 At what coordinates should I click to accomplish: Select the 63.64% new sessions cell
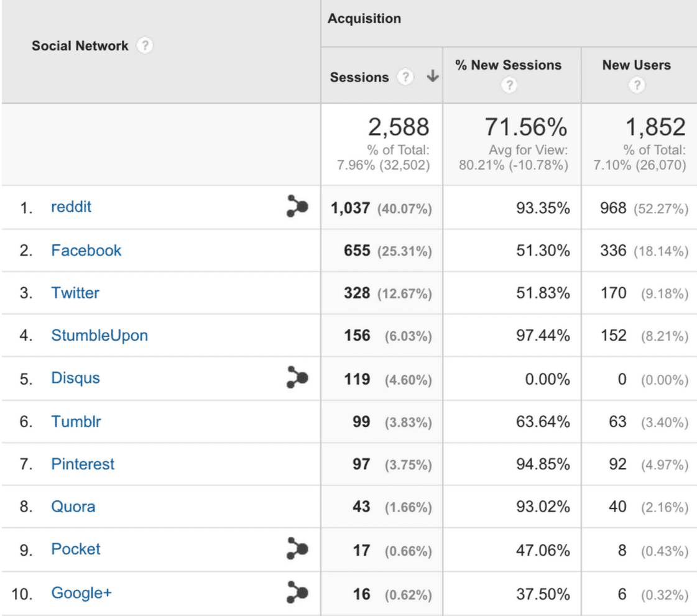[x=512, y=421]
